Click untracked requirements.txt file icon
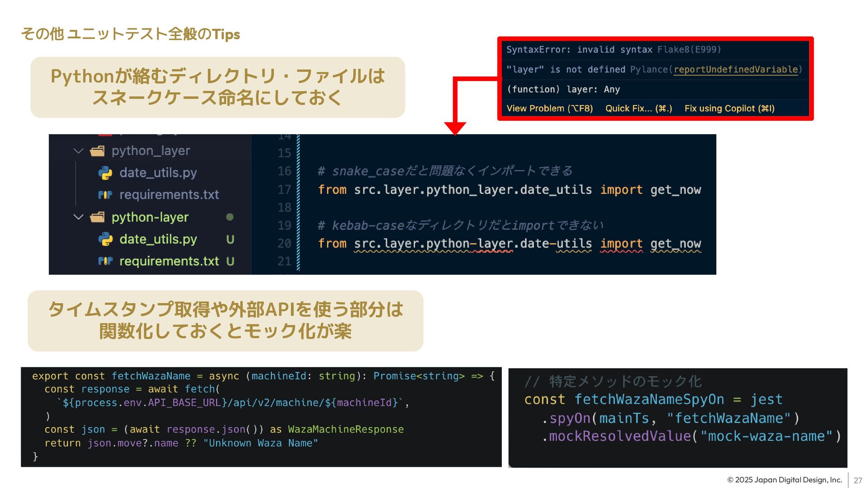The width and height of the screenshot is (868, 488). point(105,261)
